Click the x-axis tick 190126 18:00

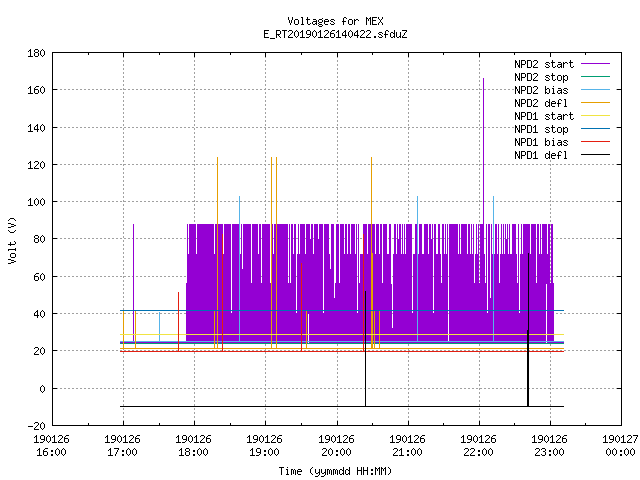[193, 446]
